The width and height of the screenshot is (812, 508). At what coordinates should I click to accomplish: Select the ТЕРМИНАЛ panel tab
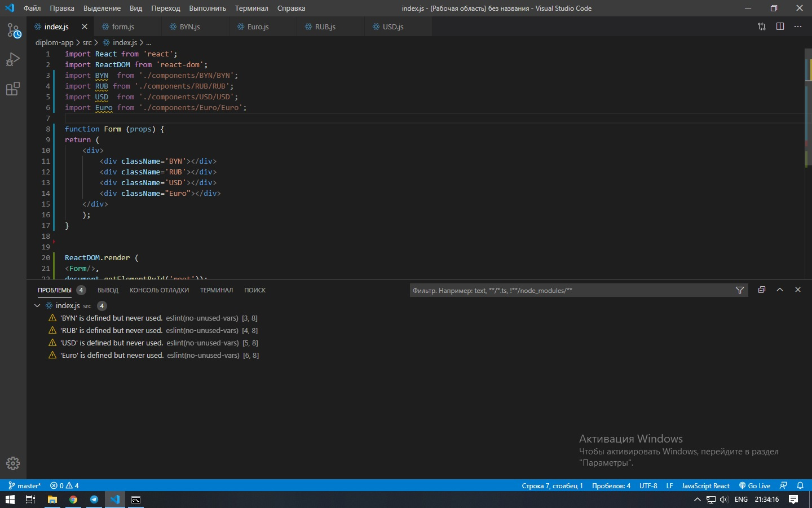[217, 290]
